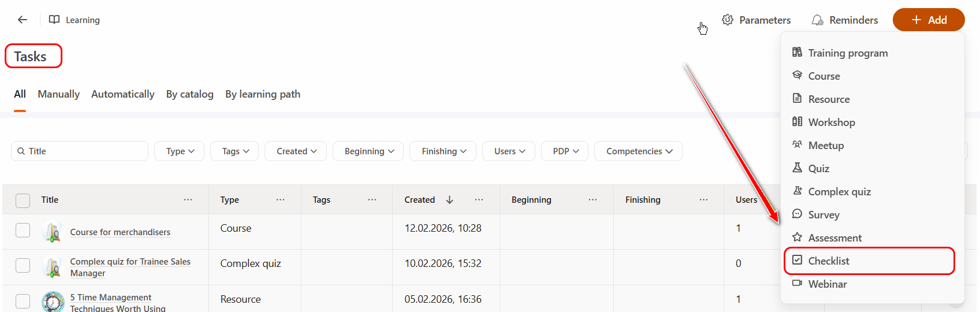Select the Complex quiz for Trainee row checkbox

coord(23,265)
